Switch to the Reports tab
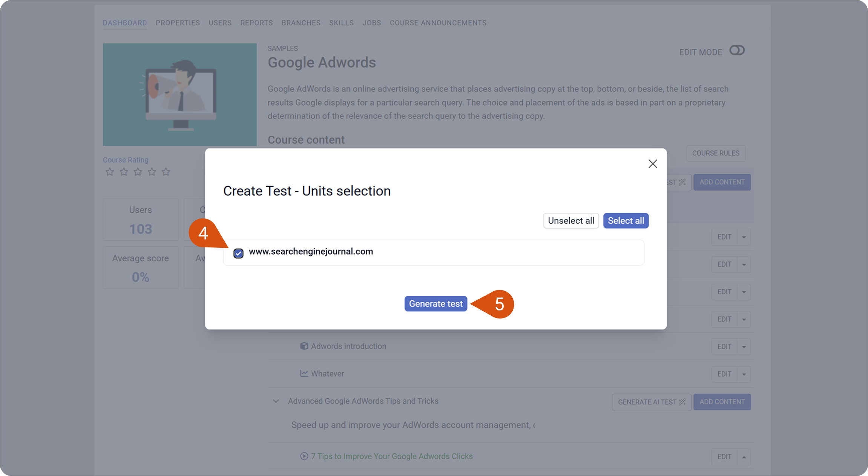This screenshot has height=476, width=868. click(x=257, y=23)
